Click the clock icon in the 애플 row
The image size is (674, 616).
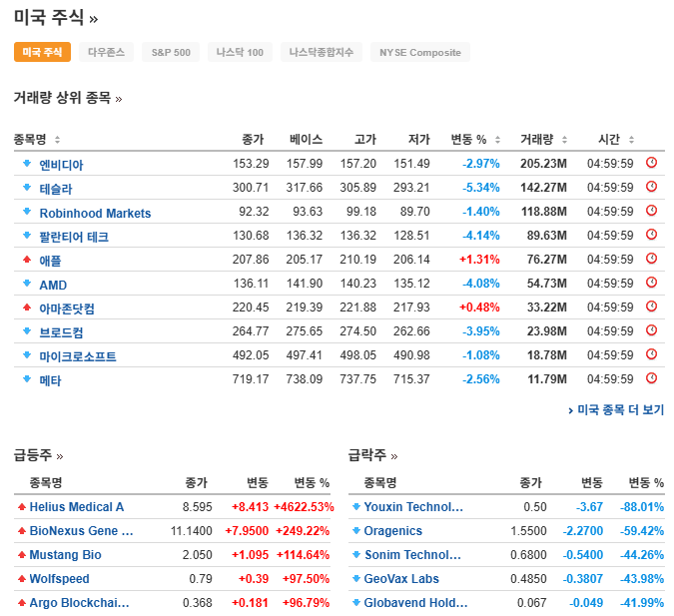[651, 259]
